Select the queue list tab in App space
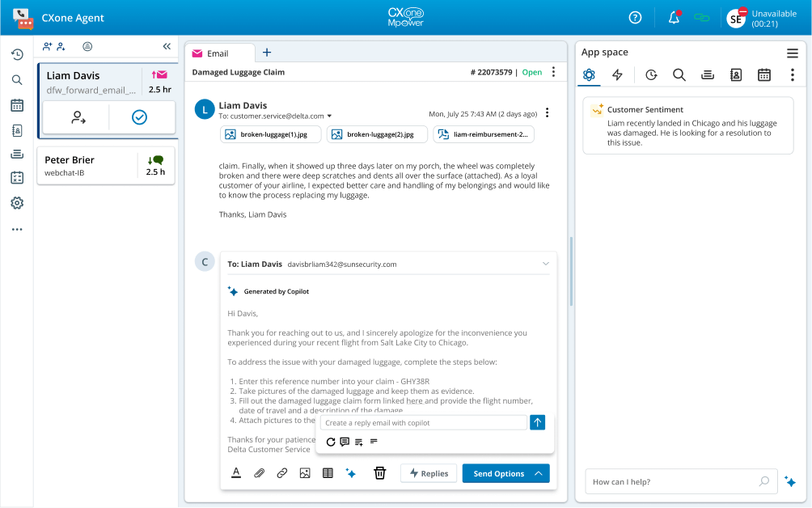 tap(708, 75)
